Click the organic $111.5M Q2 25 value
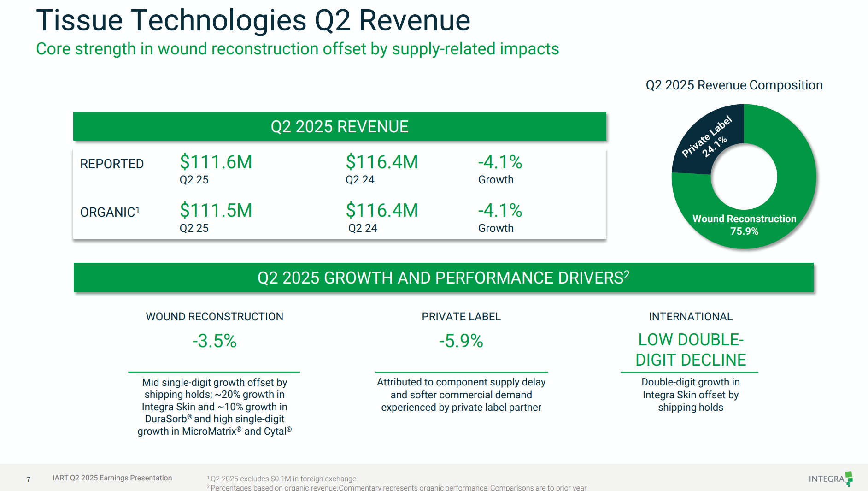Viewport: 868px width, 491px height. [x=216, y=211]
